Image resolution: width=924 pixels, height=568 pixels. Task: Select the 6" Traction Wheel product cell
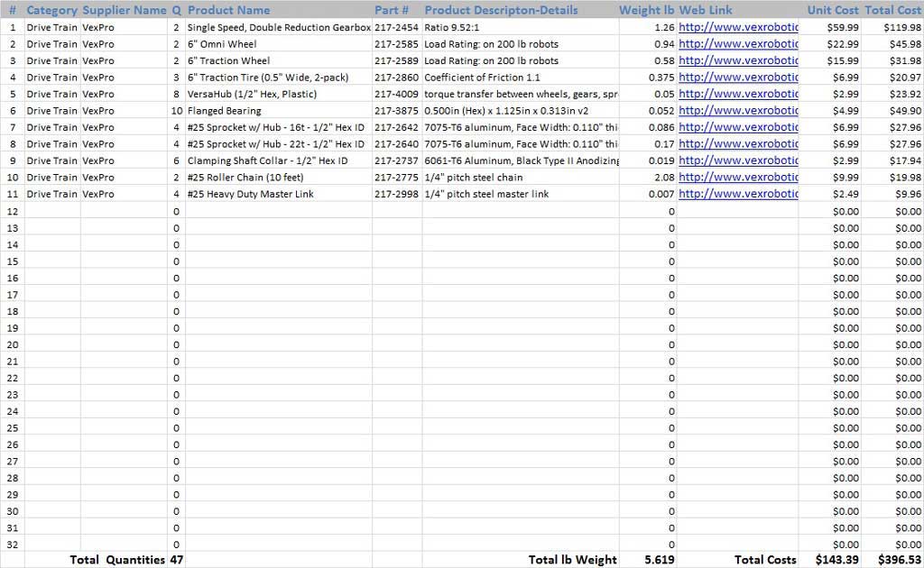228,60
